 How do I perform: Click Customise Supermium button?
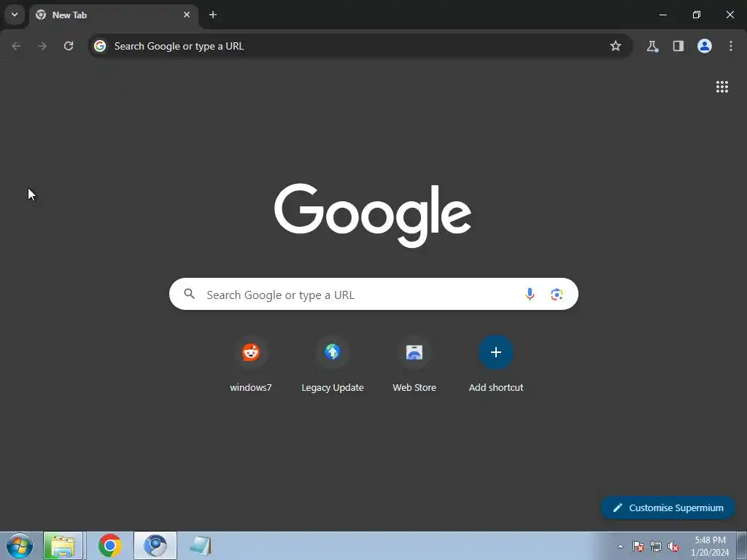pyautogui.click(x=668, y=507)
